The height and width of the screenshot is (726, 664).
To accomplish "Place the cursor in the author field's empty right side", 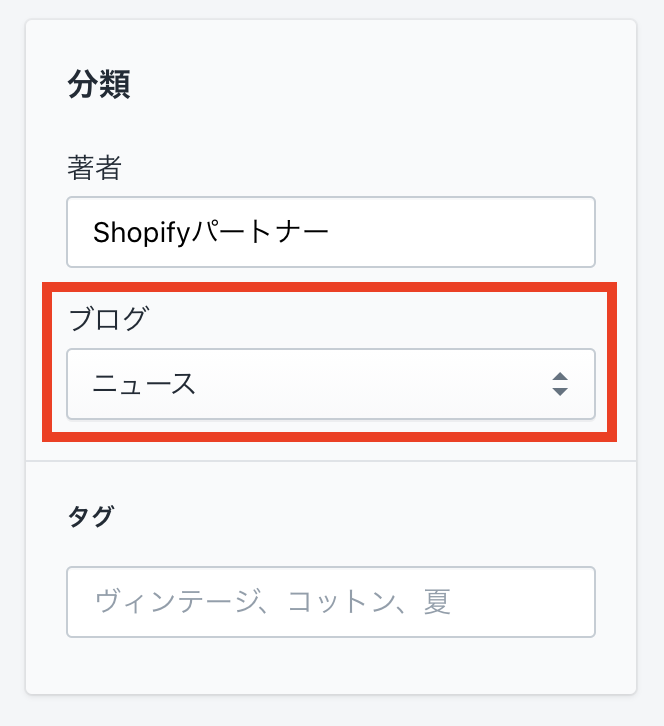I will 470,232.
